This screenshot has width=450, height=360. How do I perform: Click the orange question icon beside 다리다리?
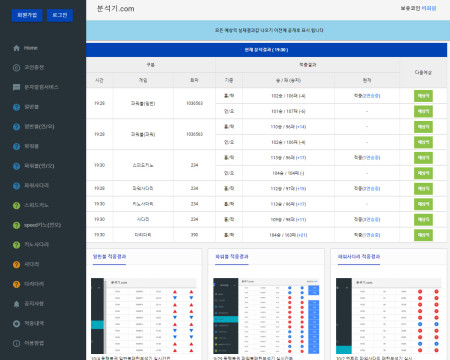(16, 284)
